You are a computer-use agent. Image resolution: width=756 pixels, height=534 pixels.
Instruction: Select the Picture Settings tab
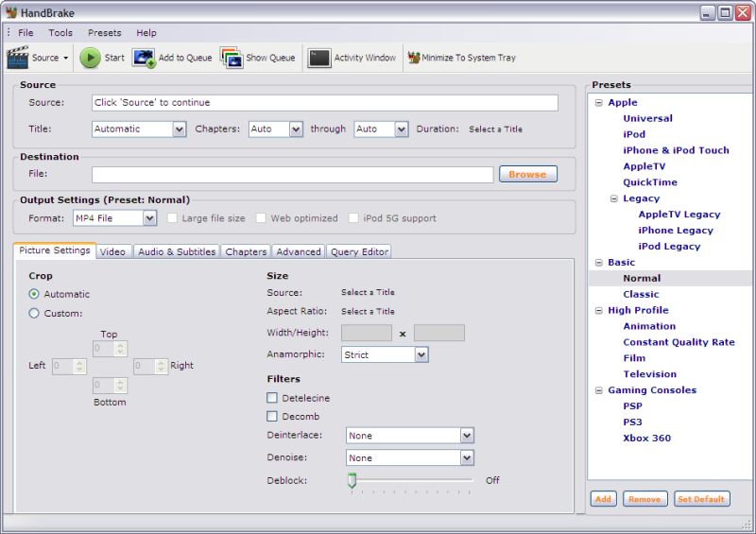(x=55, y=250)
